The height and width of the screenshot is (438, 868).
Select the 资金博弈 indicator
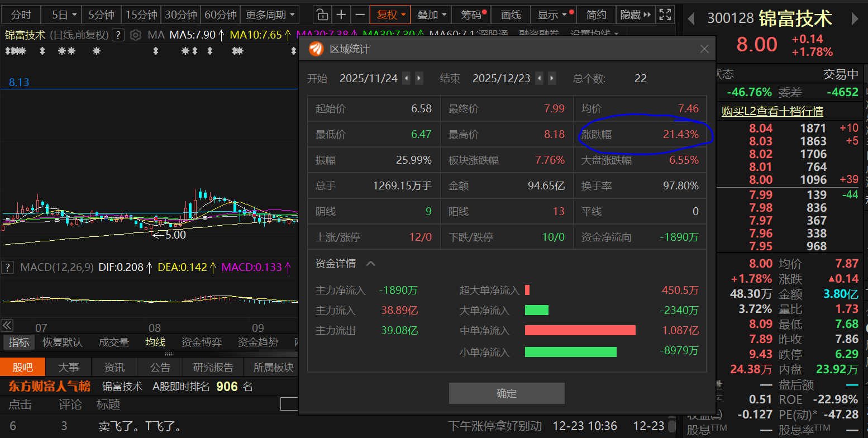pos(202,342)
